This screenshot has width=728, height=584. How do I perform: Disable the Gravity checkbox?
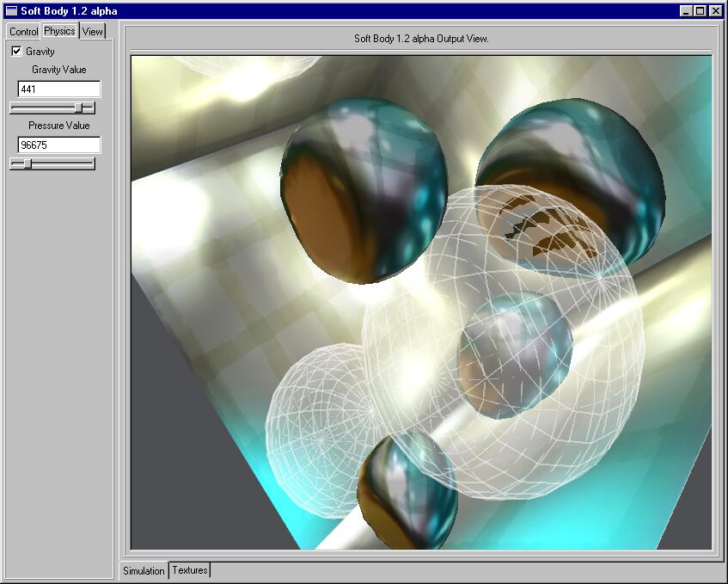(x=16, y=52)
